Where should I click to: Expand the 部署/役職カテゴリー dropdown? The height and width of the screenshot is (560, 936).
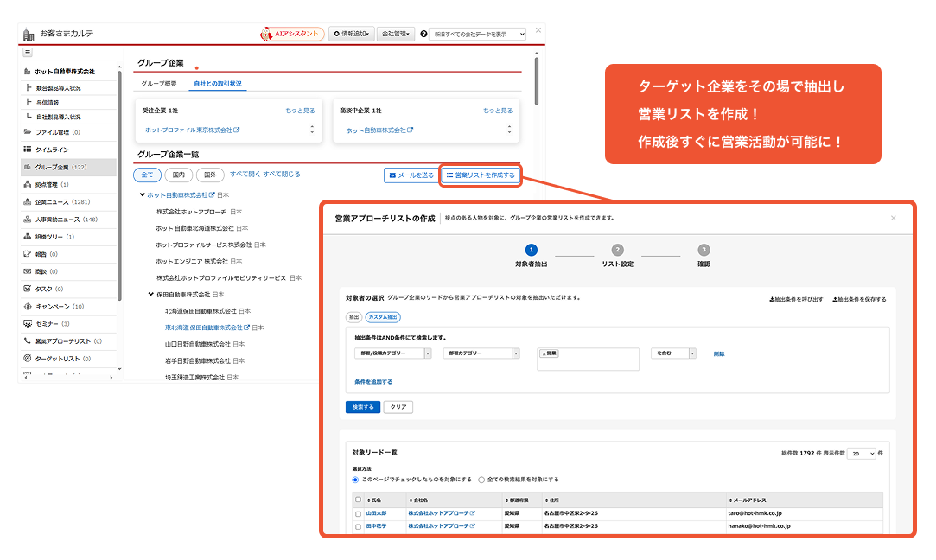[x=392, y=353]
